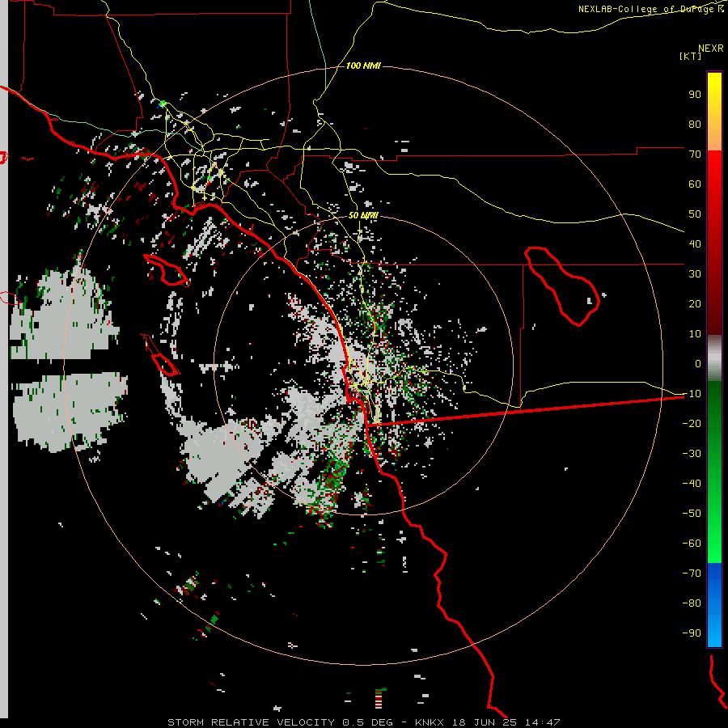The width and height of the screenshot is (728, 728).
Task: Click the 80 value on the velocity scale
Action: pos(695,124)
